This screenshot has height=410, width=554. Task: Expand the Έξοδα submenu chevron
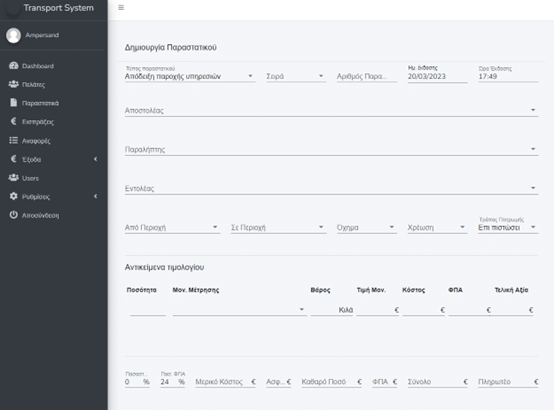click(x=95, y=159)
